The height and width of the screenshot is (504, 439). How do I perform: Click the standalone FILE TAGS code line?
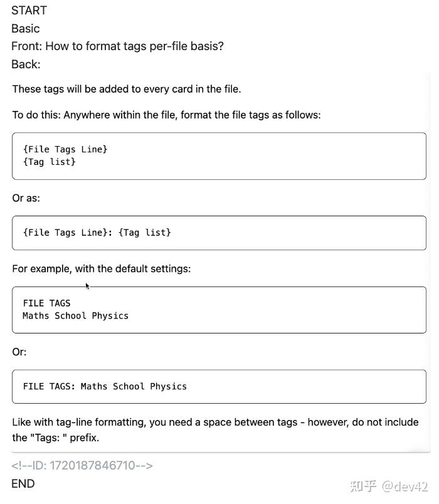(46, 303)
